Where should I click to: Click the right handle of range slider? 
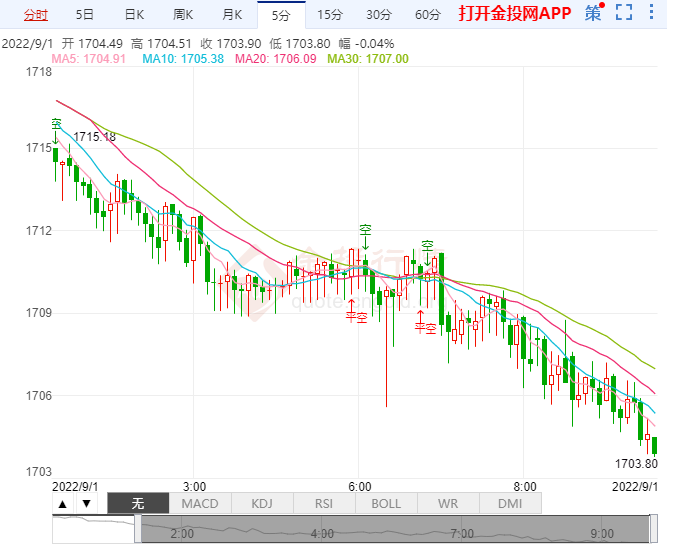(654, 529)
